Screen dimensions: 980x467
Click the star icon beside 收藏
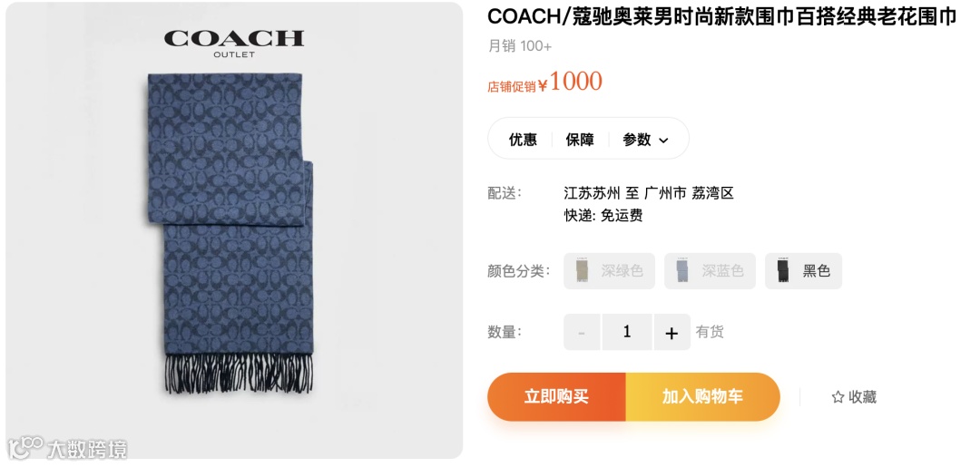pyautogui.click(x=838, y=397)
